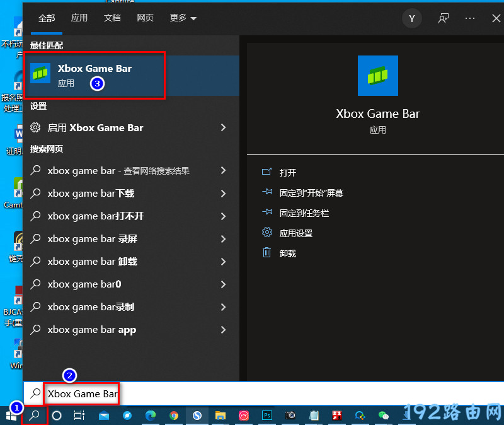Click 固定到任务栏 in the details pane
Screen dimensions: 504x425
coord(304,213)
